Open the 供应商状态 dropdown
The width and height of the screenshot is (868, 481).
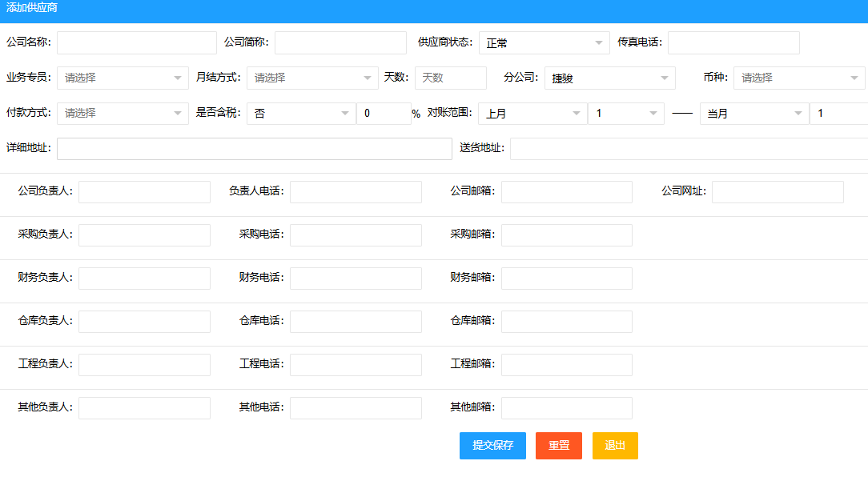tap(544, 42)
